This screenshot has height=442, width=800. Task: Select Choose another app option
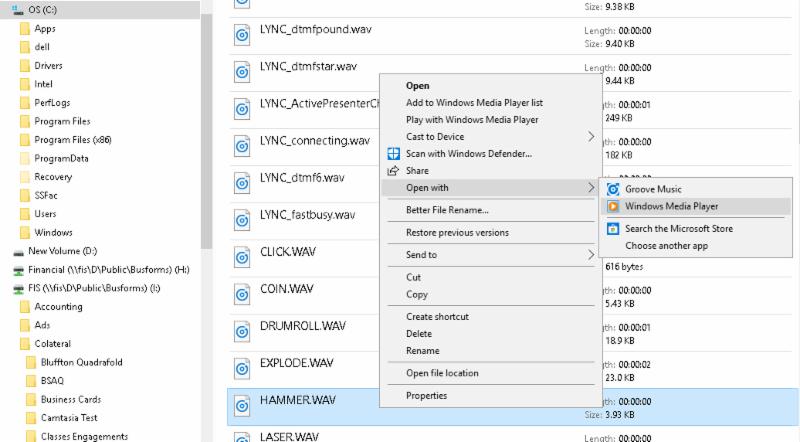click(666, 246)
